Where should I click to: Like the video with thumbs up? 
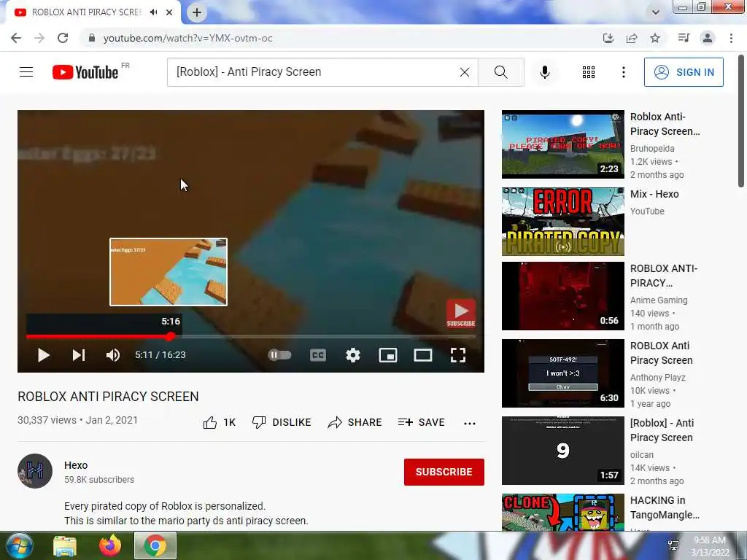point(219,422)
